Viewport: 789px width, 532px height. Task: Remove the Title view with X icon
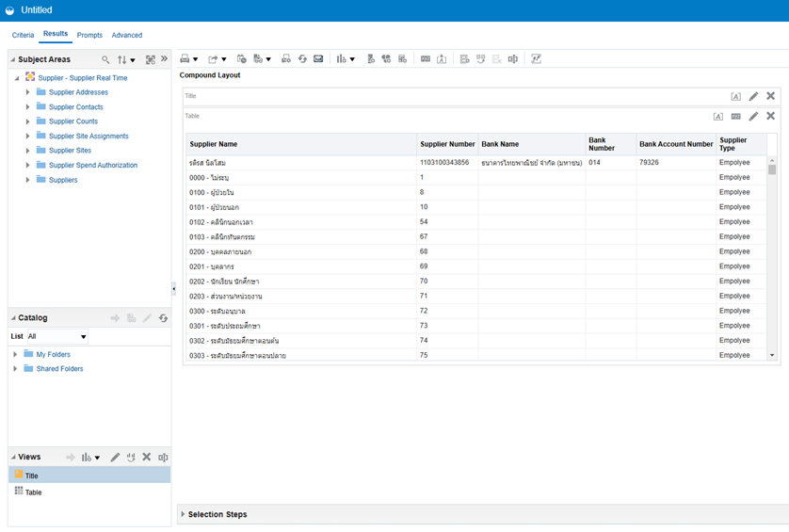point(770,96)
